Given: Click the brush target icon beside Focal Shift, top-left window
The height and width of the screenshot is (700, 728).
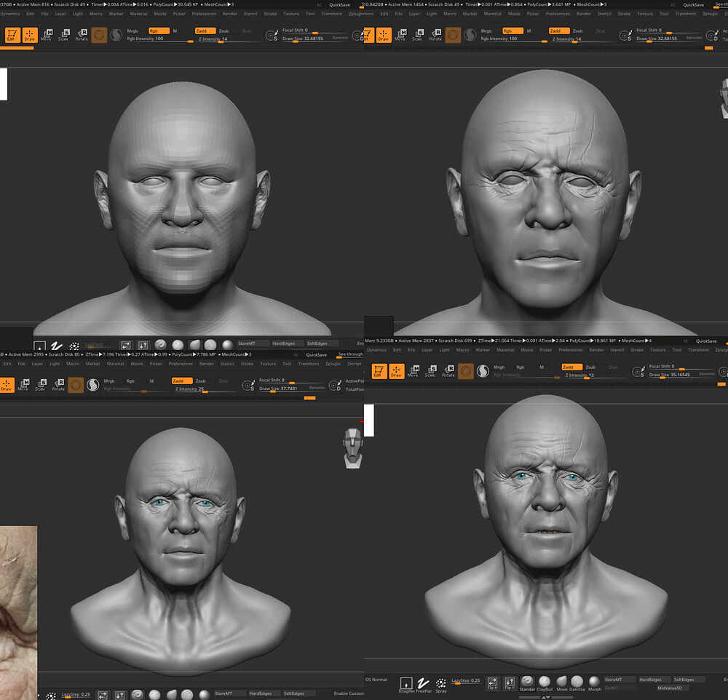Looking at the screenshot, I should 272,35.
